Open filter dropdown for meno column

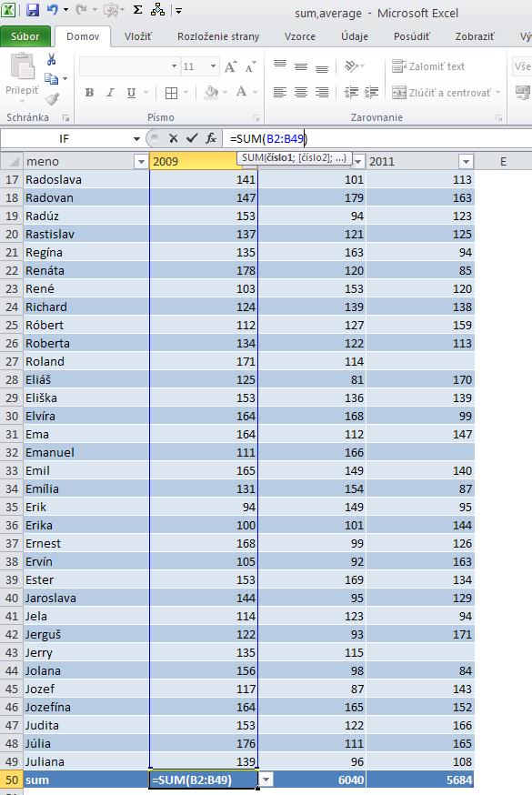pyautogui.click(x=141, y=162)
